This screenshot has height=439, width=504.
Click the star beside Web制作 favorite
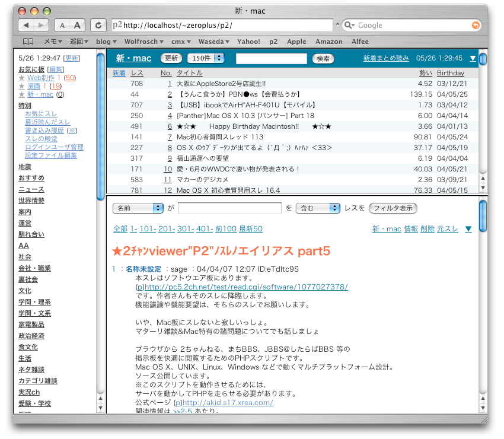(21, 78)
